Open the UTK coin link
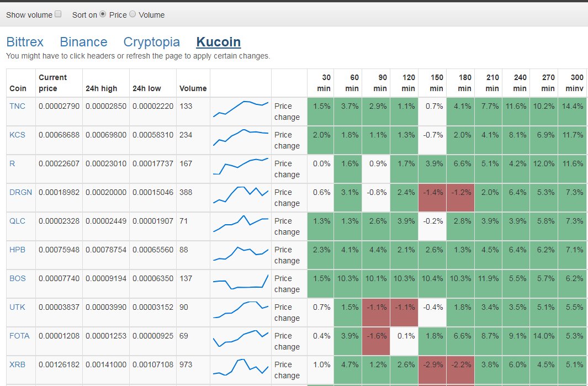This screenshot has height=386, width=588. coord(17,307)
